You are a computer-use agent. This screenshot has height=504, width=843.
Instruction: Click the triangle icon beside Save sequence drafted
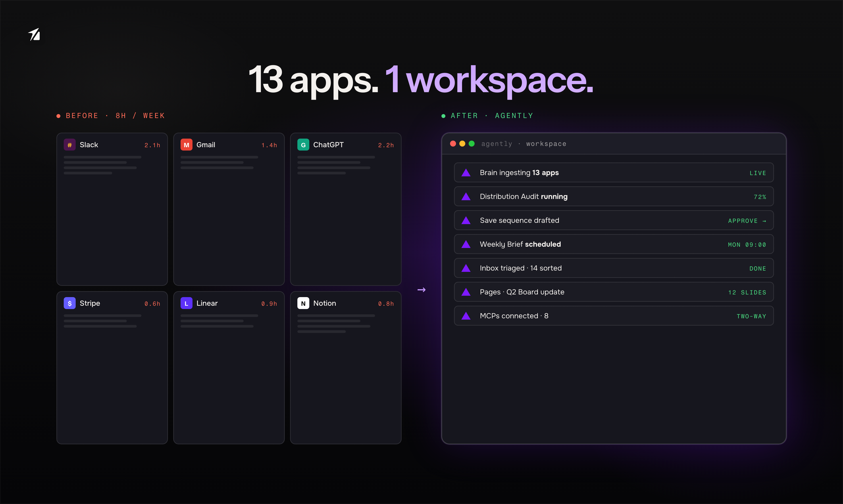pos(466,220)
